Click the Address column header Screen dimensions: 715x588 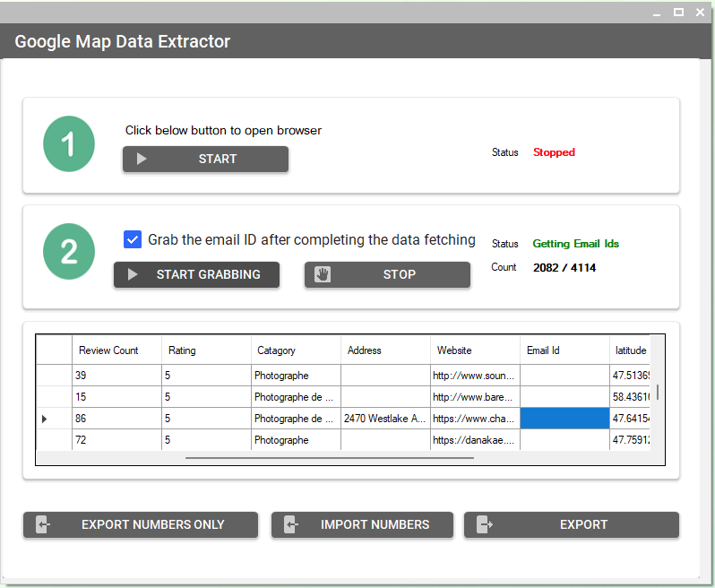tap(385, 350)
